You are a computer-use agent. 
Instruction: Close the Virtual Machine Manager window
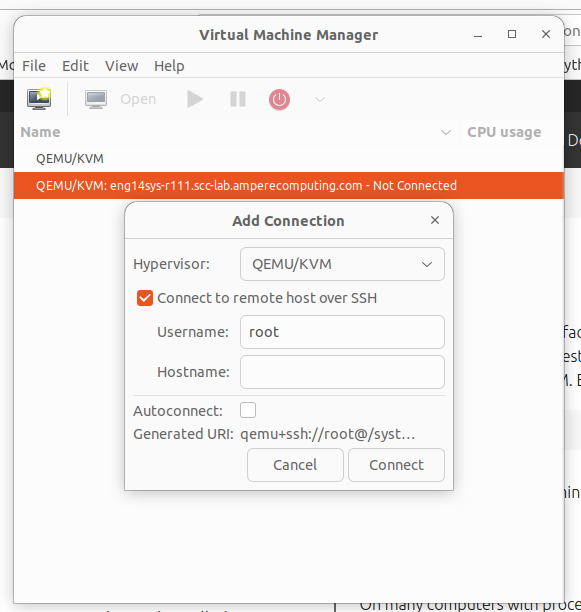point(546,34)
